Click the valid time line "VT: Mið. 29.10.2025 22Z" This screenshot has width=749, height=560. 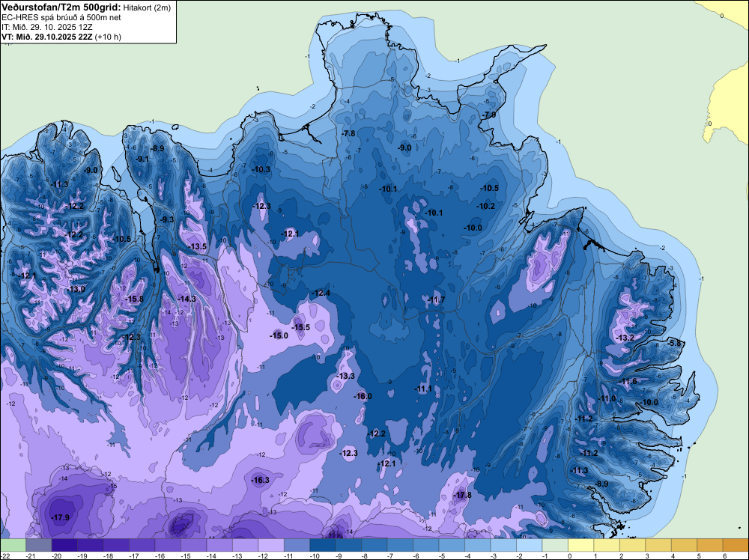tap(46, 37)
